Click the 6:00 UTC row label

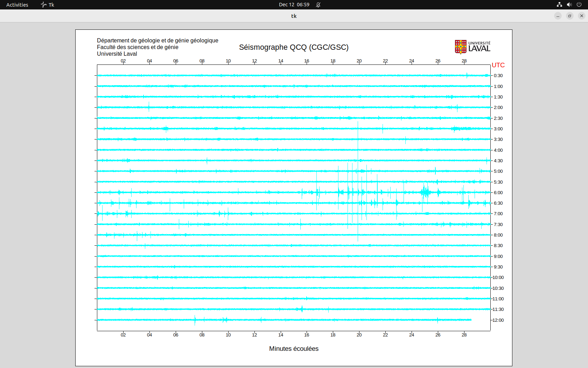[x=498, y=193]
